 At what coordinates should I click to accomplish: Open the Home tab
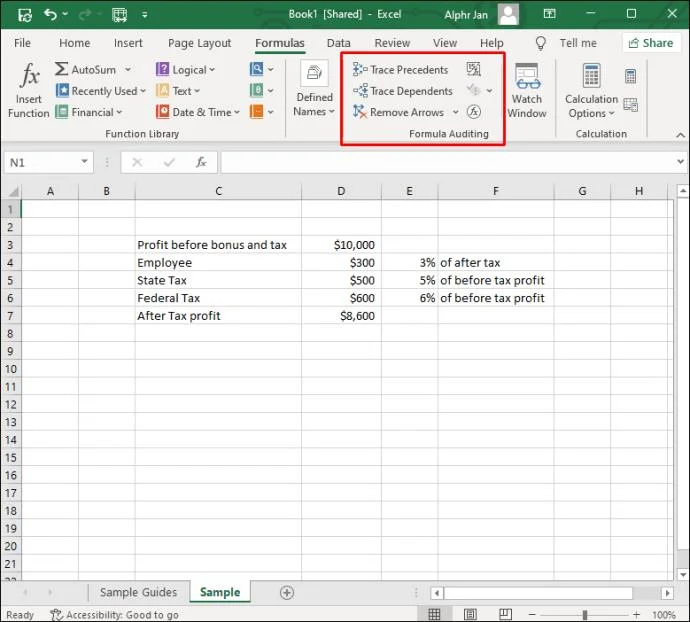tap(74, 43)
